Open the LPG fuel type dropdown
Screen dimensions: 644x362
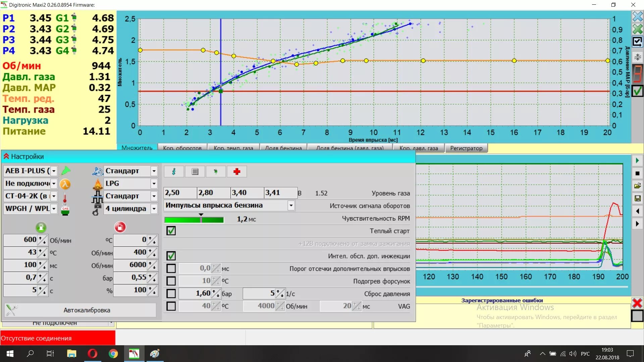(154, 184)
